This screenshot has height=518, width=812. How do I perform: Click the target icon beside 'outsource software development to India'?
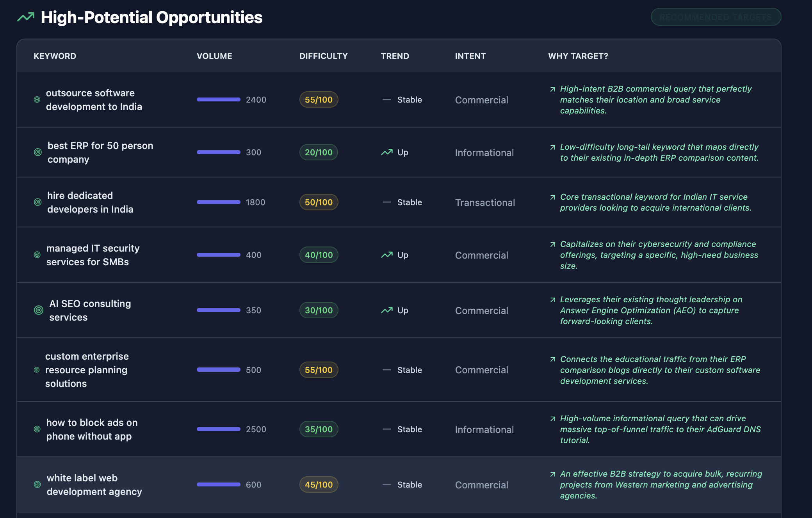pyautogui.click(x=37, y=99)
